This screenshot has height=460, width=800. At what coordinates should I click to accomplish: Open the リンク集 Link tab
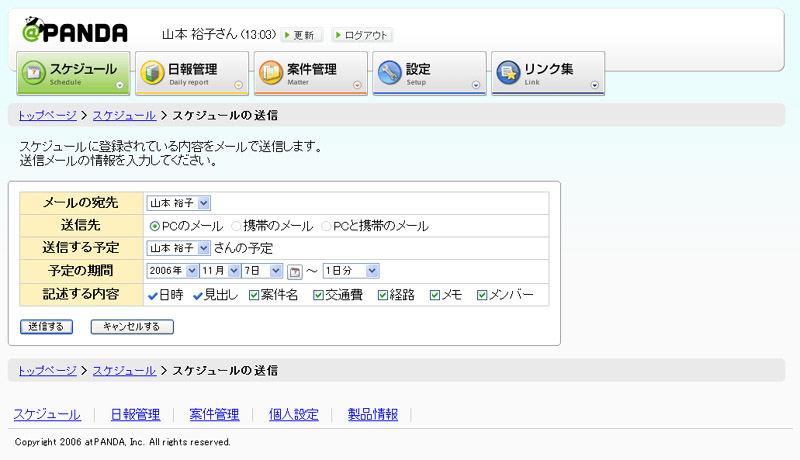tap(548, 73)
